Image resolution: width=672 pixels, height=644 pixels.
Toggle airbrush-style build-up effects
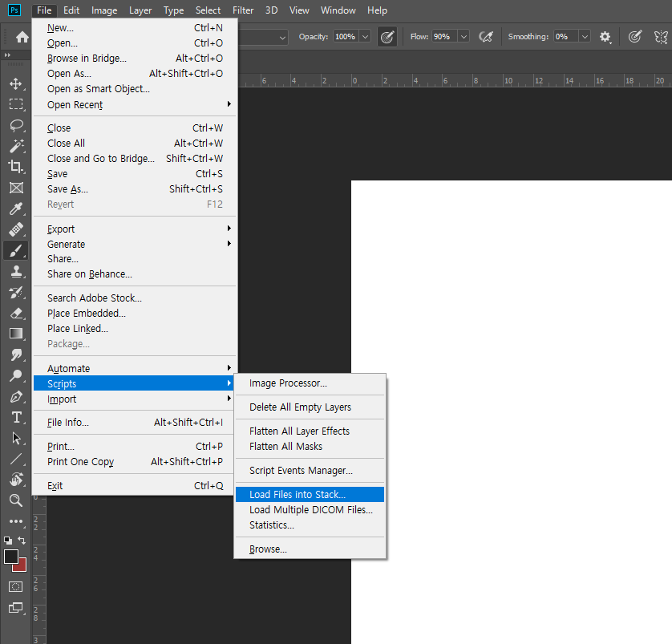click(486, 37)
